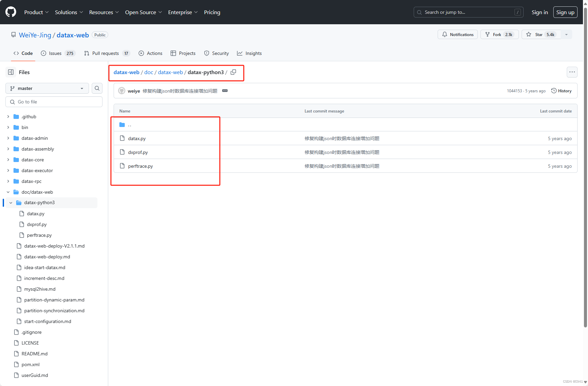
Task: Collapse the doc/datax-web folder chevron
Action: pos(8,192)
